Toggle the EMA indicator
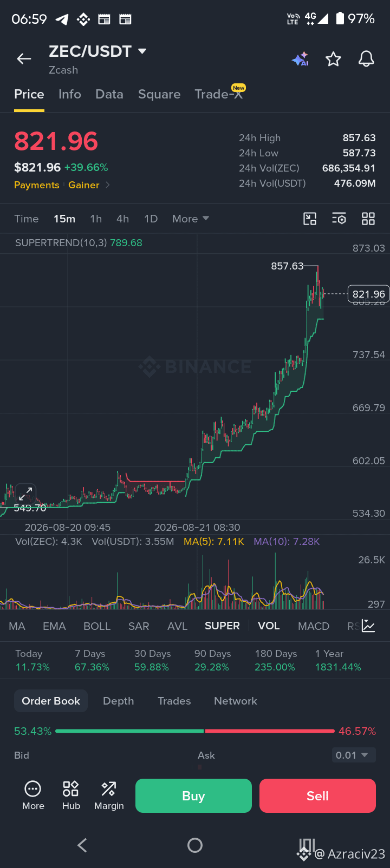This screenshot has width=390, height=868. tap(54, 626)
